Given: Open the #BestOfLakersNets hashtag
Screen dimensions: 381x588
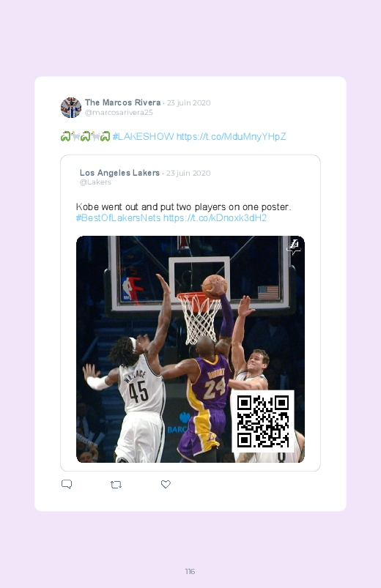Looking at the screenshot, I should pyautogui.click(x=118, y=218).
